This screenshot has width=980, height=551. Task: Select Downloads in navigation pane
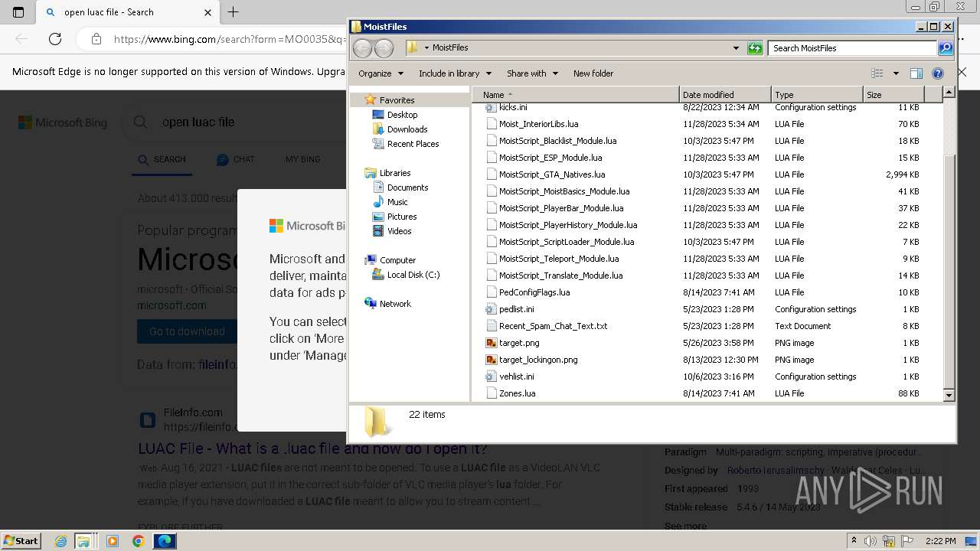pyautogui.click(x=407, y=129)
